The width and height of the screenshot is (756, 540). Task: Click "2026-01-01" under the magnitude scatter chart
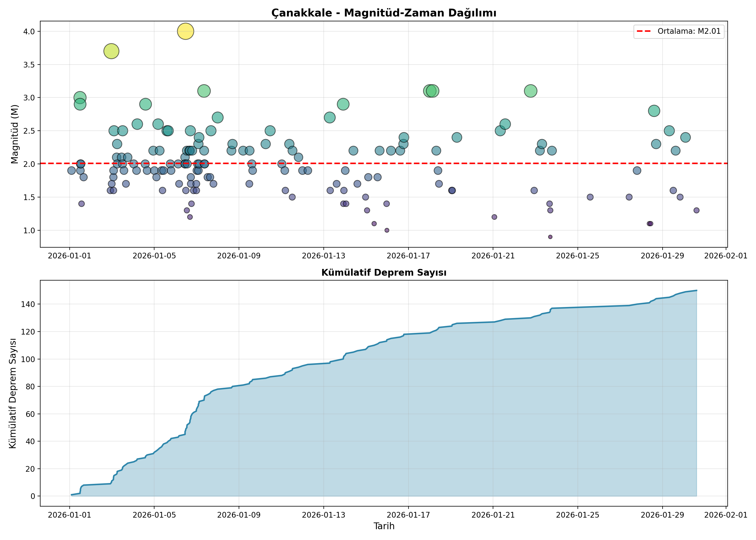point(69,256)
